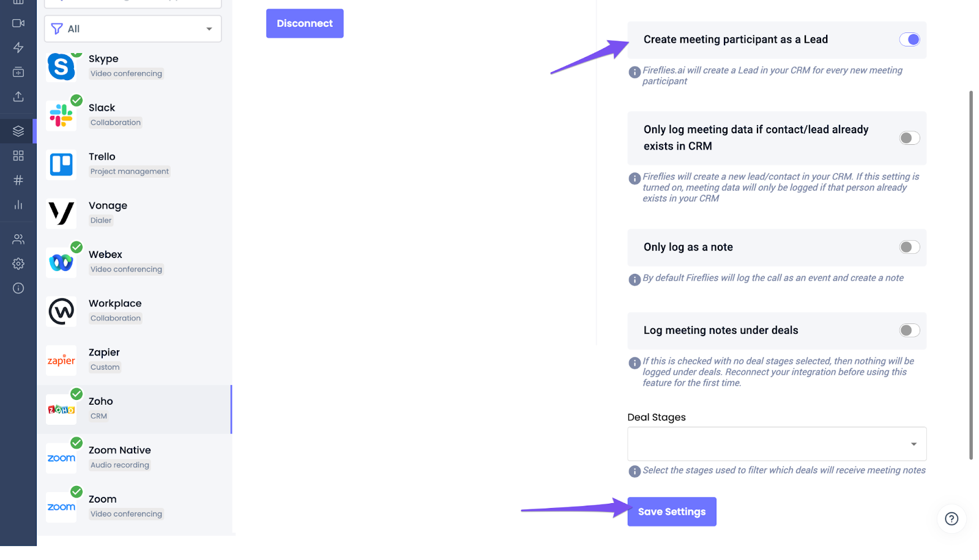Click the settings panel vertical scrollbar

(x=971, y=275)
